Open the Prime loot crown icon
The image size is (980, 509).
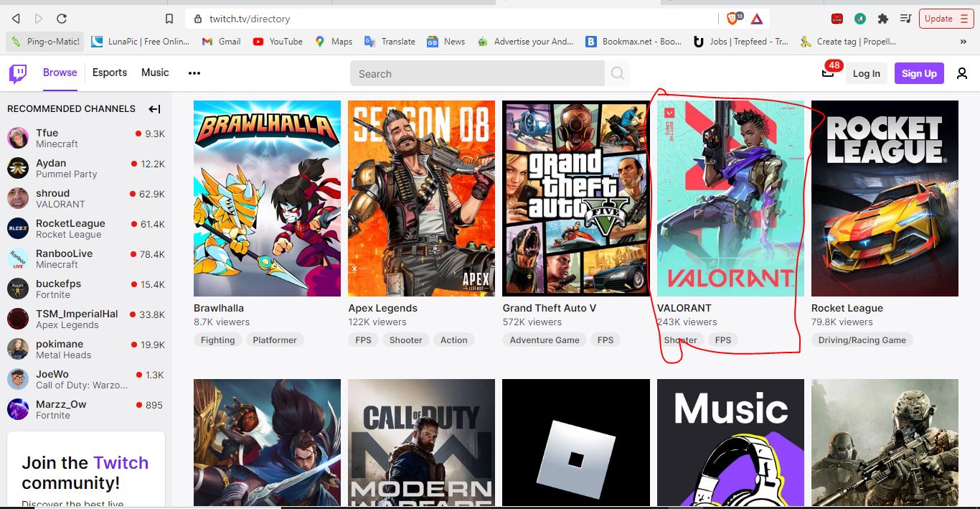[828, 73]
